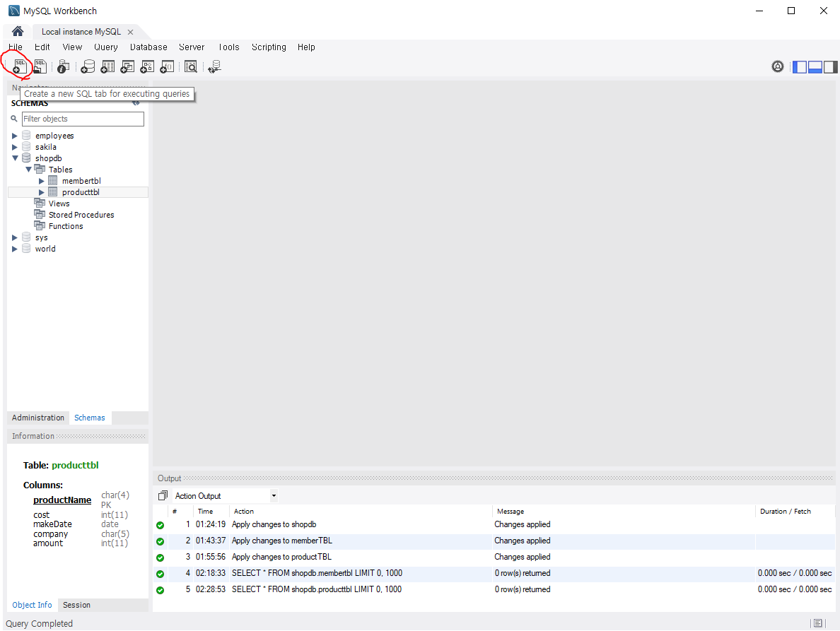Create a new function icon
Viewport: 840px width, 631px height.
coord(167,67)
